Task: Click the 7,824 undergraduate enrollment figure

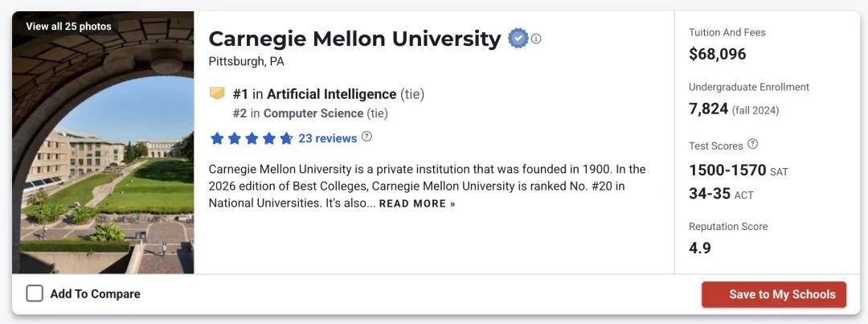Action: 708,109
